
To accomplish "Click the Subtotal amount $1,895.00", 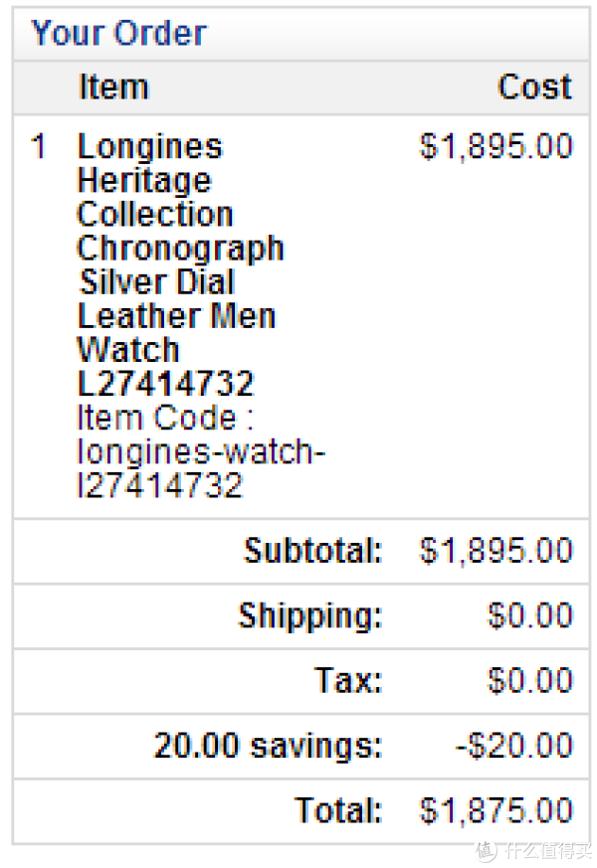I will pos(497,551).
